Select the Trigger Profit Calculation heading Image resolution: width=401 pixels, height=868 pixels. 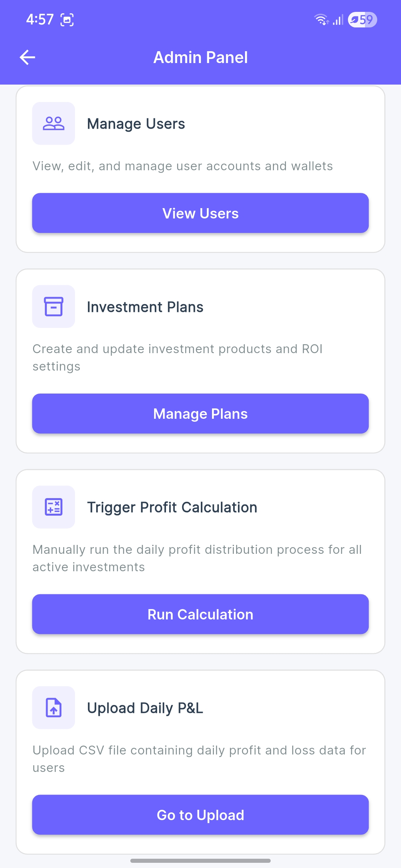click(172, 507)
